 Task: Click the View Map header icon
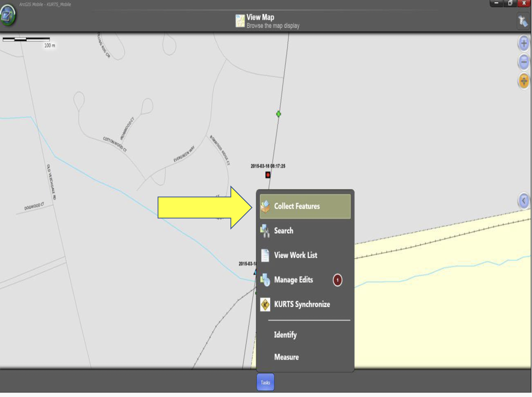[x=240, y=20]
